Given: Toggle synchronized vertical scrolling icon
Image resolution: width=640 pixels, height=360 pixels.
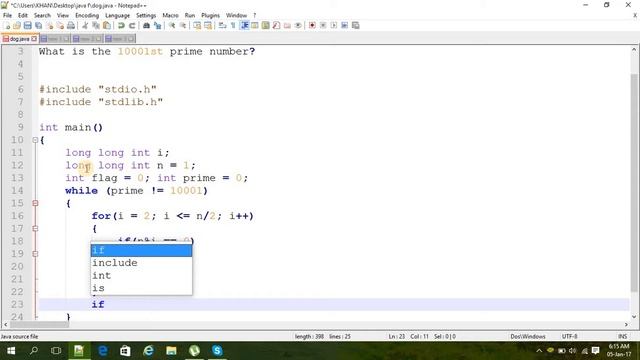Looking at the screenshot, I should pos(197,26).
